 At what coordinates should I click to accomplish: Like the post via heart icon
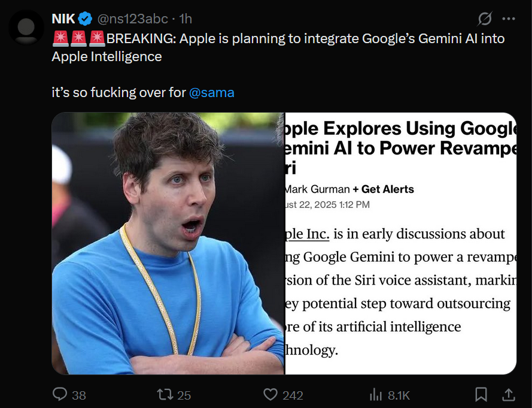[270, 394]
